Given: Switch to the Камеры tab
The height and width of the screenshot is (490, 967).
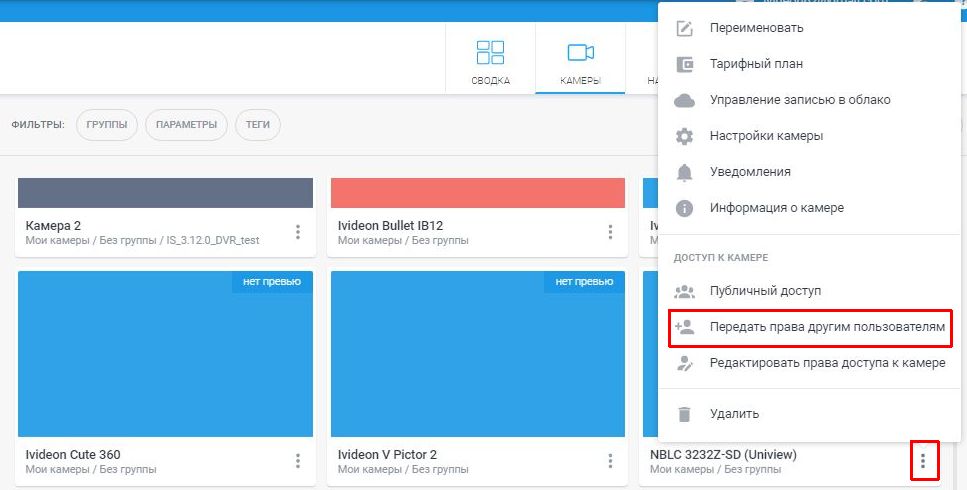Looking at the screenshot, I should click(580, 62).
